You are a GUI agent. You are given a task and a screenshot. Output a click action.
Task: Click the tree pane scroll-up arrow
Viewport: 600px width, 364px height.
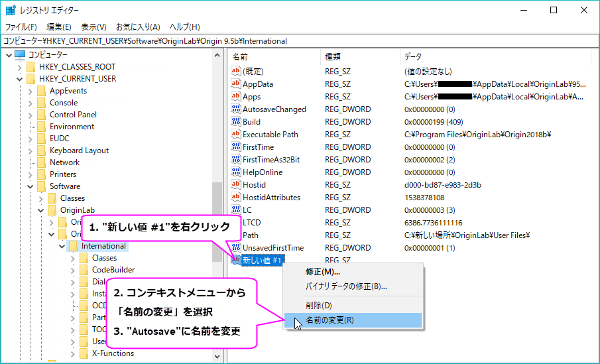click(217, 55)
